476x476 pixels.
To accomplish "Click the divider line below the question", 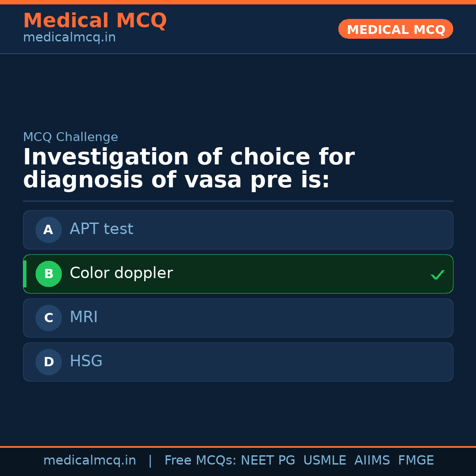I will click(x=238, y=201).
